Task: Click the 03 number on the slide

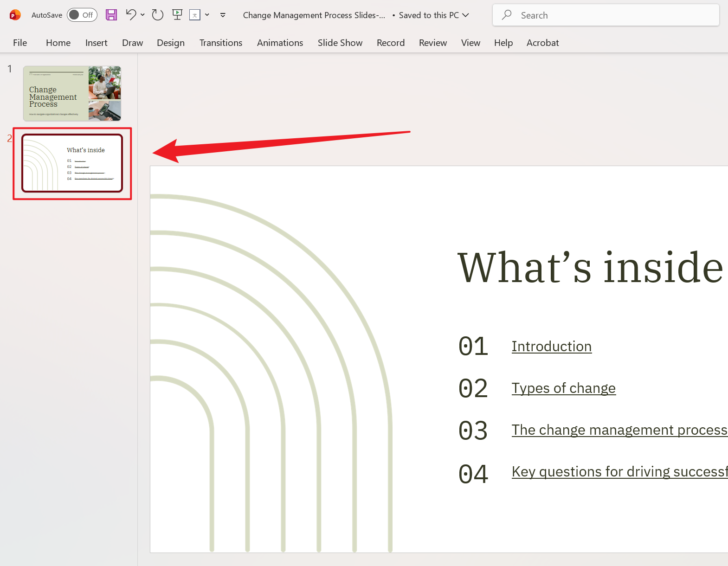Action: (473, 431)
